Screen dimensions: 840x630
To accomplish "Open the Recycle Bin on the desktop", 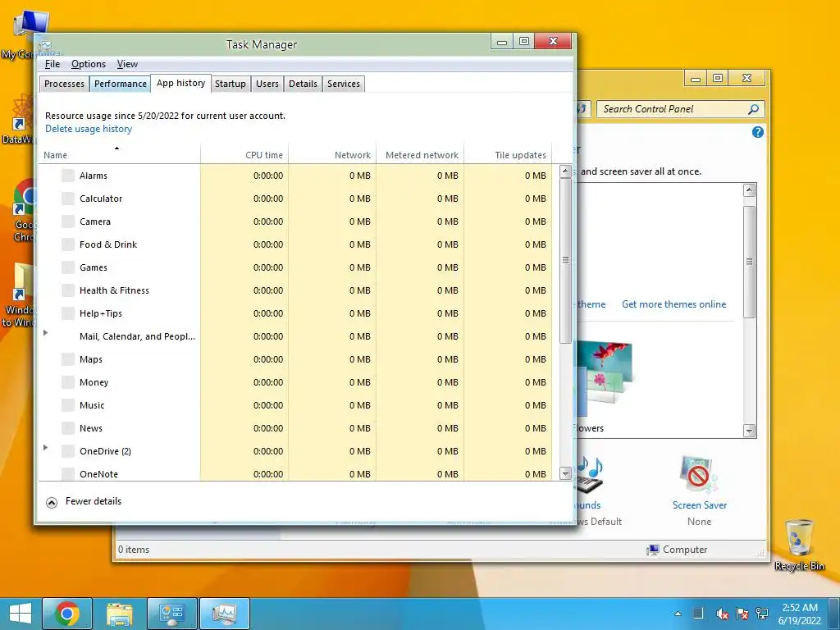I will (x=799, y=545).
